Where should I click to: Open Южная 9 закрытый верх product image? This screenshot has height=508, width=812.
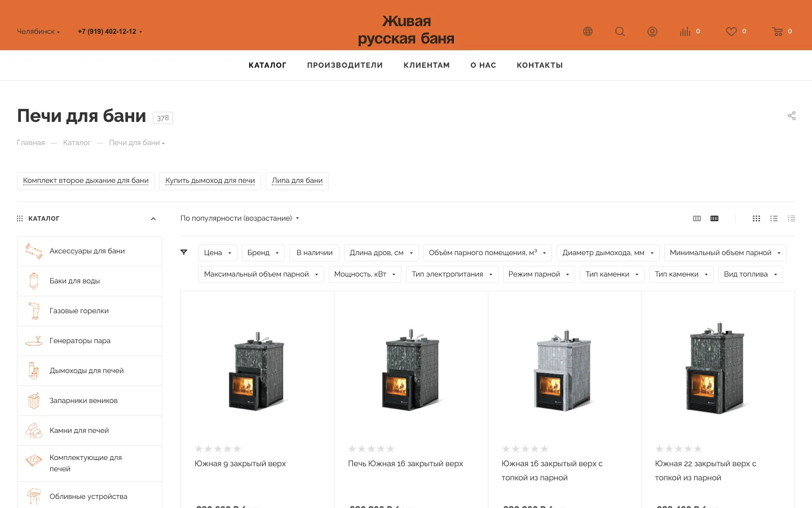click(x=257, y=370)
